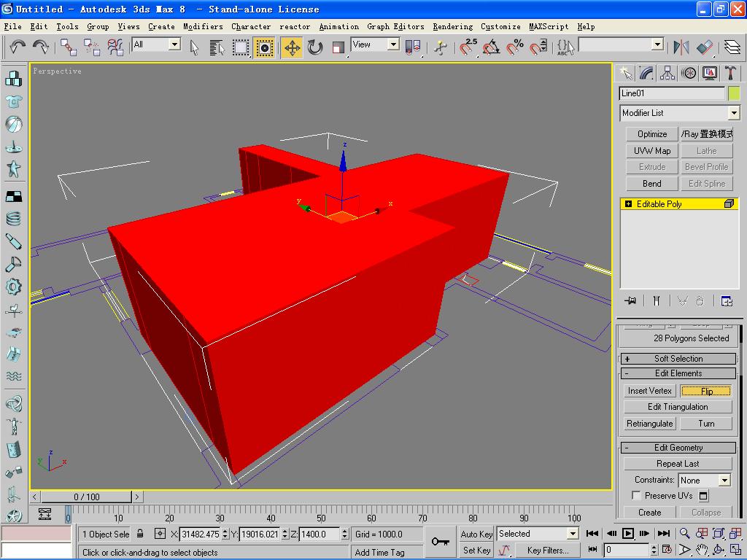Activate Select and Rotate tool
Viewport: 747px width, 560px height.
point(315,47)
